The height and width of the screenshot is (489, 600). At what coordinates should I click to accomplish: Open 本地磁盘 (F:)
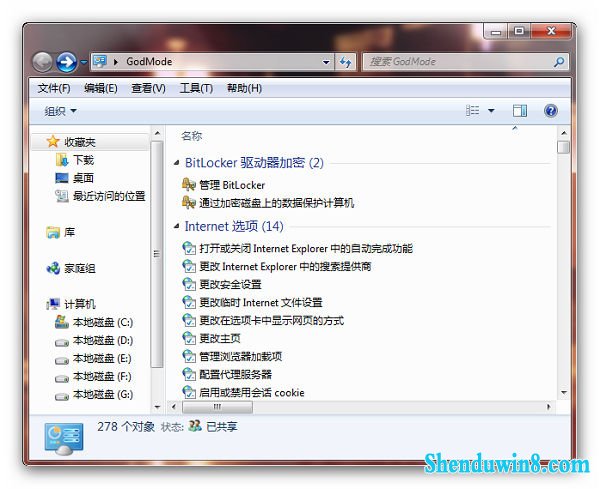tap(102, 377)
